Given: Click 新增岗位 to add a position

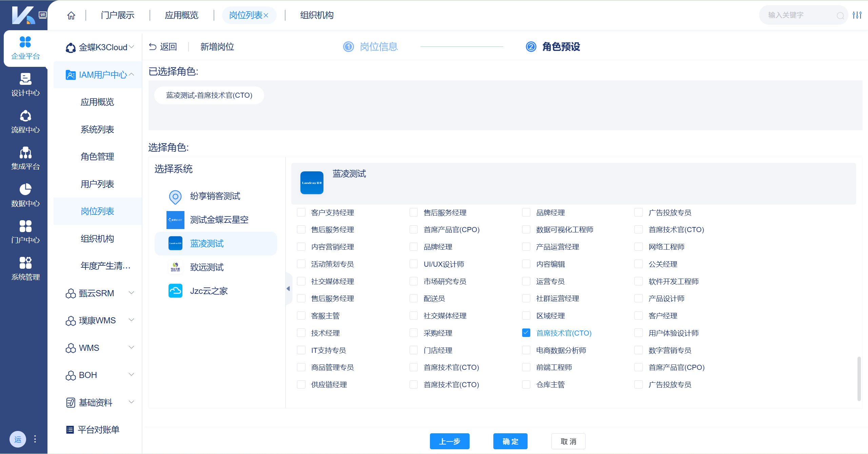Looking at the screenshot, I should point(217,46).
